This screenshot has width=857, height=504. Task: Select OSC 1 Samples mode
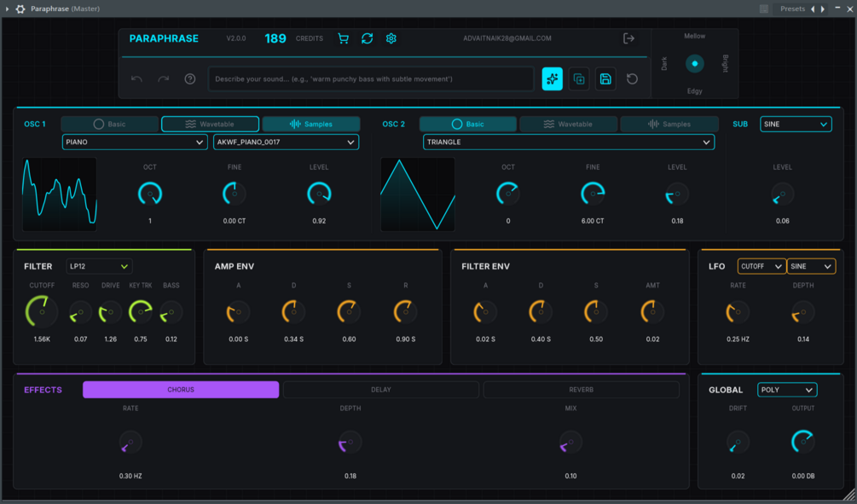click(311, 125)
